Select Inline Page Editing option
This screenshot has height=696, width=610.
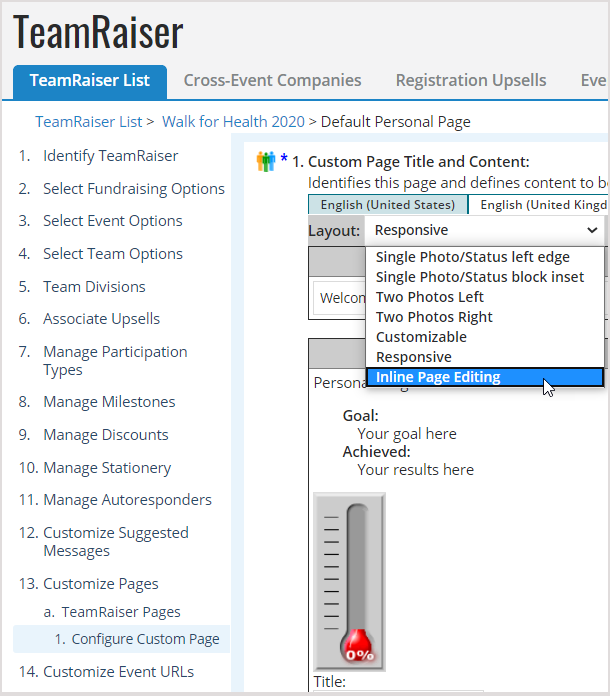click(484, 377)
